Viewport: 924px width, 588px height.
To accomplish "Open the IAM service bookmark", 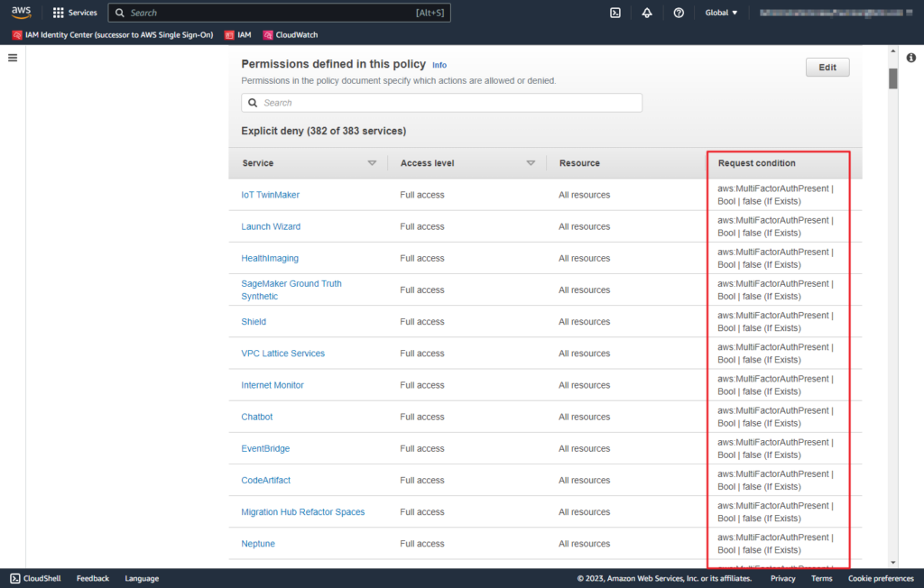I will [238, 35].
